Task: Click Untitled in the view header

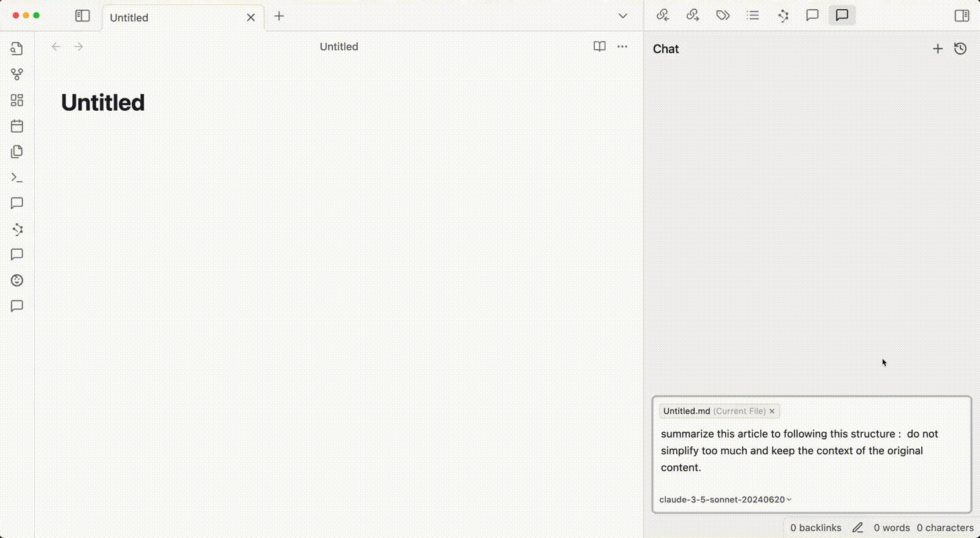Action: 339,47
